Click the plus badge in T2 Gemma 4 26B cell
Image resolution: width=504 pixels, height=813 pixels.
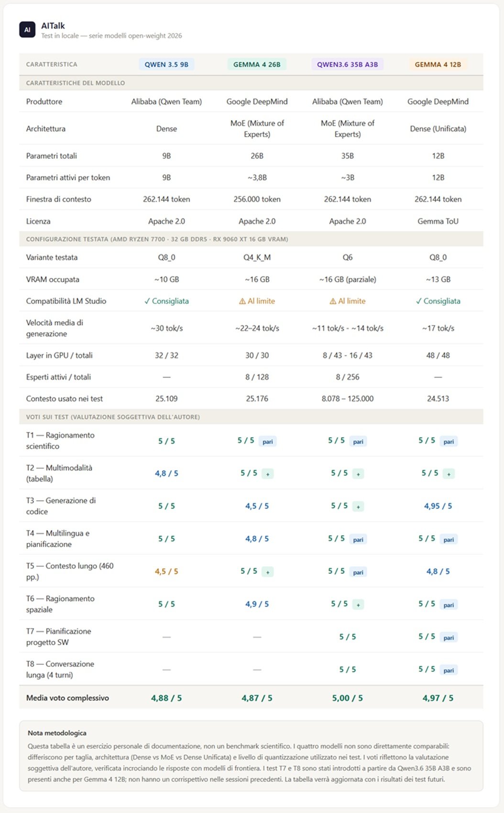click(268, 474)
